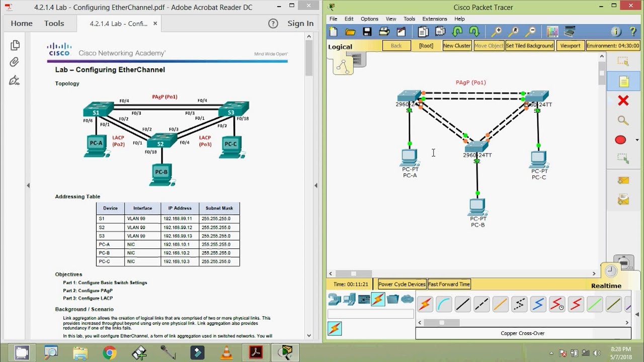This screenshot has width=644, height=362.
Task: Open the drawing palette
Action: (552, 32)
